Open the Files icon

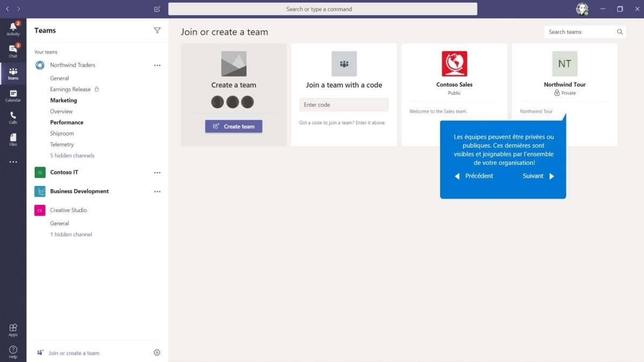(13, 140)
